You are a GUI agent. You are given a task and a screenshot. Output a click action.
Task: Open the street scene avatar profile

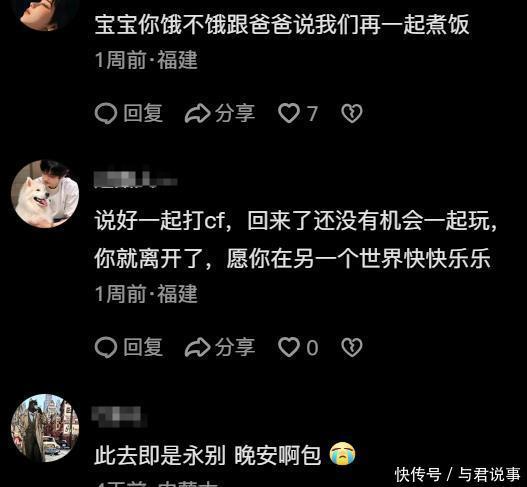[x=45, y=428]
